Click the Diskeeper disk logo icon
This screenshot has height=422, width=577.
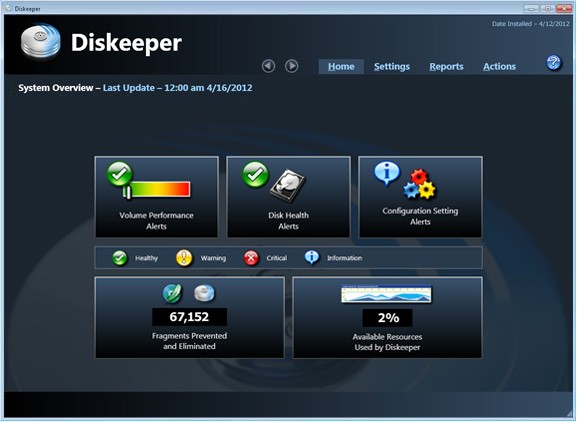[40, 40]
